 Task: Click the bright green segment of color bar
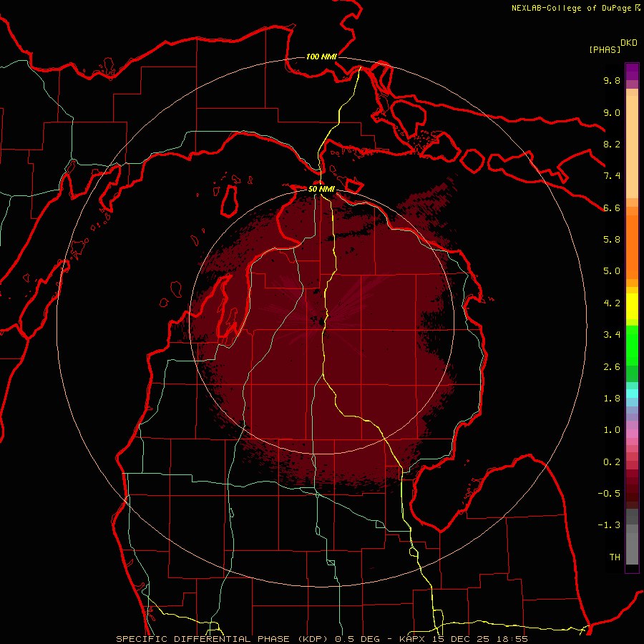(x=632, y=345)
